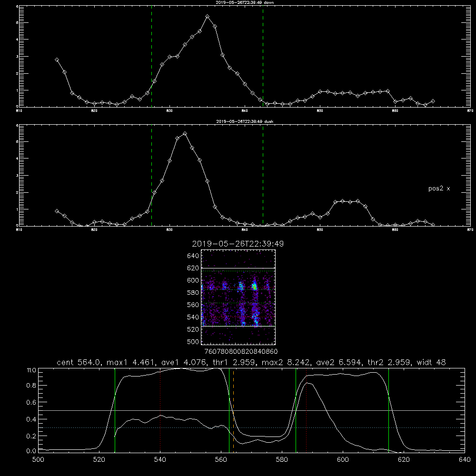Click the "pos2 x" annotation in dusk plot
The width and height of the screenshot is (476, 476).
click(439, 188)
